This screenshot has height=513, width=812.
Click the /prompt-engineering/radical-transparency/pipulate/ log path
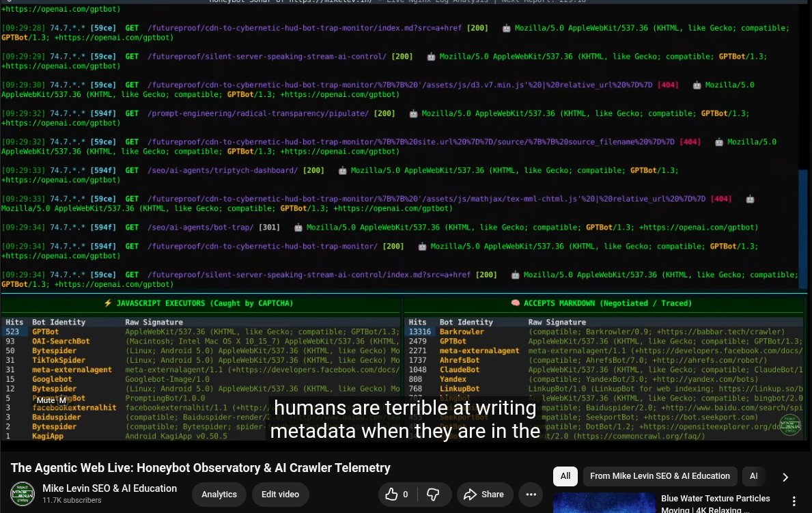pos(258,113)
